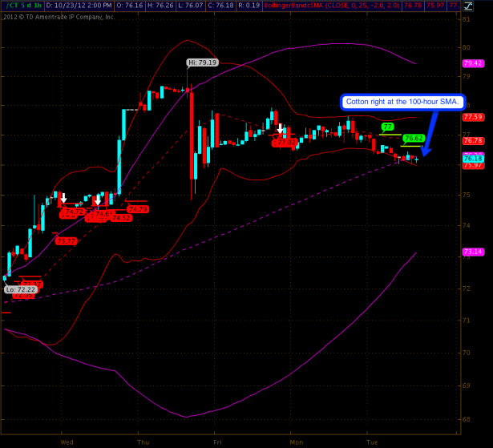The width and height of the screenshot is (493, 448).
Task: Click the red 74.52 price tag
Action: [121, 218]
